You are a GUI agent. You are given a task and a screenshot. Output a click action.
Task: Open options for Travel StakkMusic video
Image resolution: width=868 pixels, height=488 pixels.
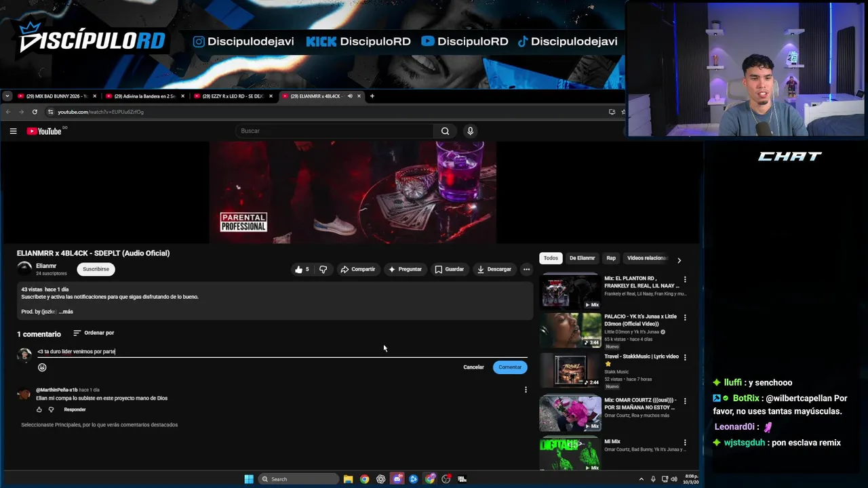685,357
